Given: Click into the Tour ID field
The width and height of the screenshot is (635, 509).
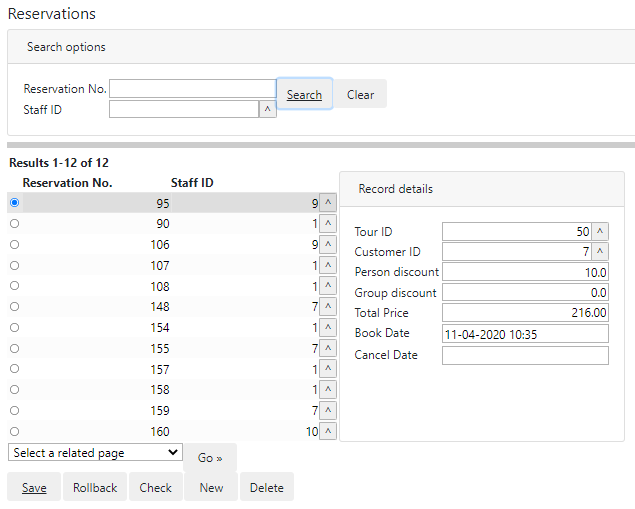Looking at the screenshot, I should click(x=517, y=232).
